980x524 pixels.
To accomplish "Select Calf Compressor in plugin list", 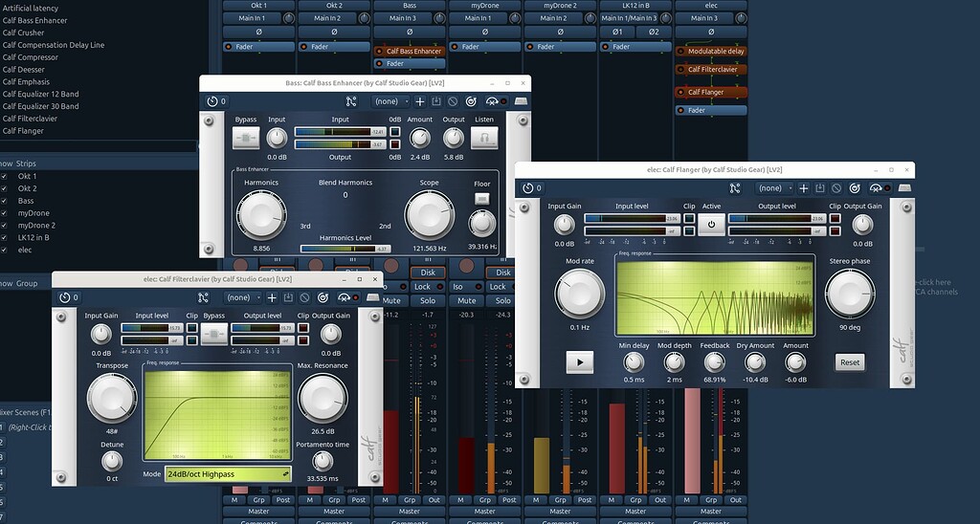I will 30,56.
